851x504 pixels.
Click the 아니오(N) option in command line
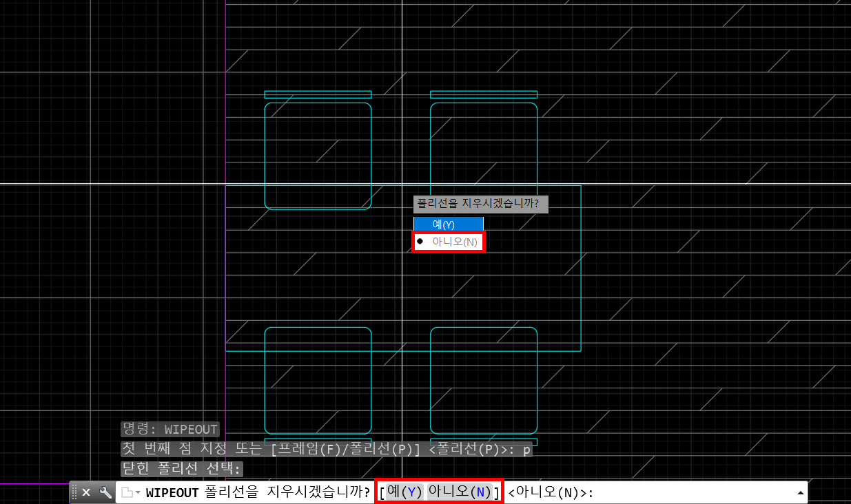460,492
